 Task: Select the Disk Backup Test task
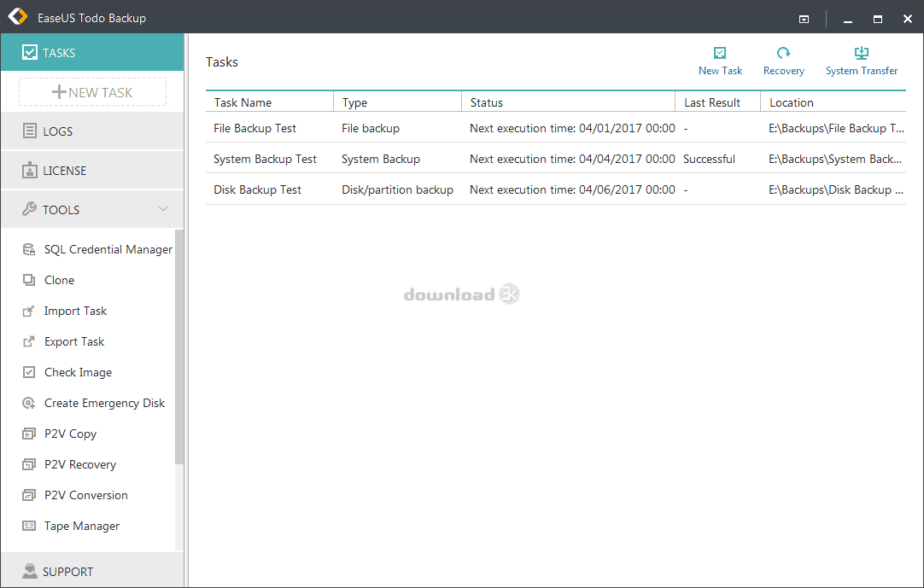[x=257, y=189]
